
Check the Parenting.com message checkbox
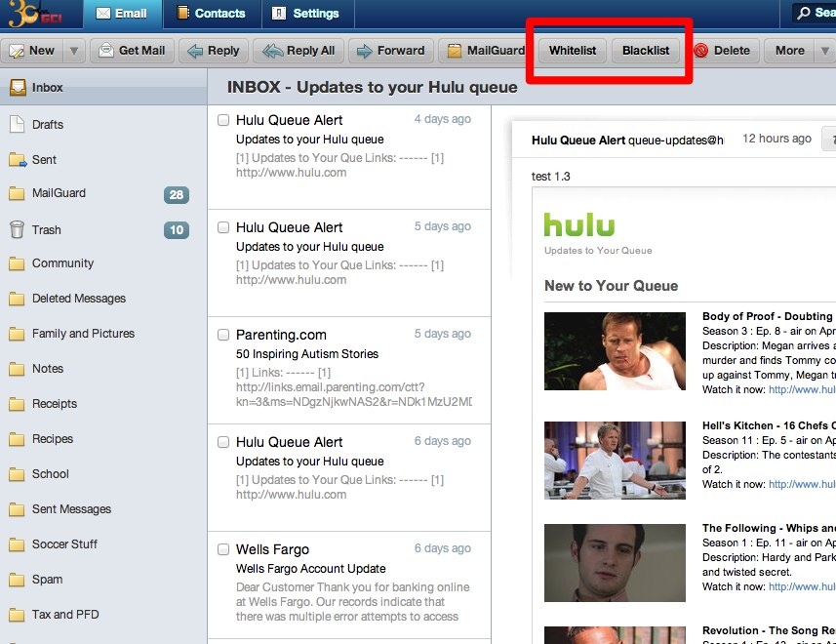click(x=223, y=335)
